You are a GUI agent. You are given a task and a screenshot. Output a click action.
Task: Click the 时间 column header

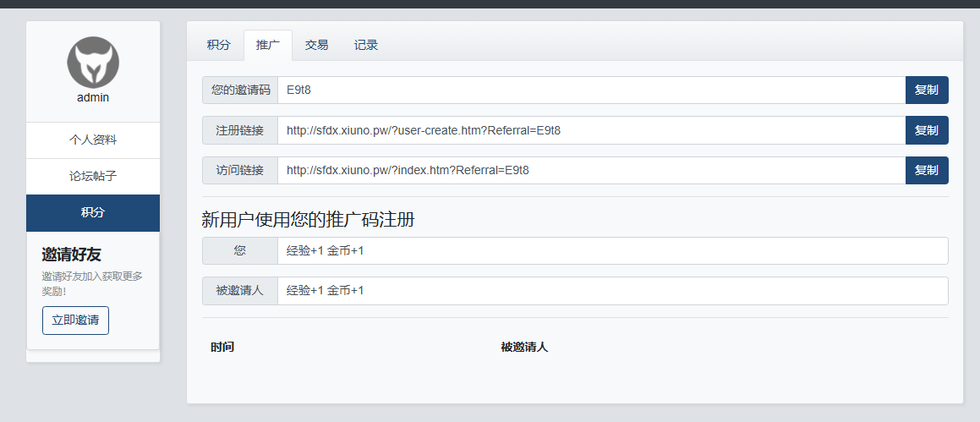pos(222,347)
